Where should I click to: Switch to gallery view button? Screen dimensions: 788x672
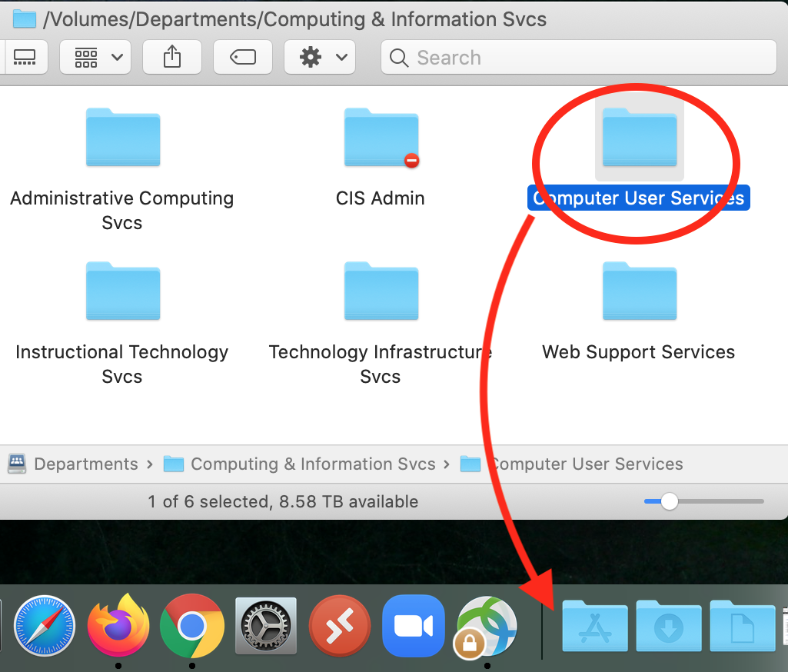[x=25, y=58]
